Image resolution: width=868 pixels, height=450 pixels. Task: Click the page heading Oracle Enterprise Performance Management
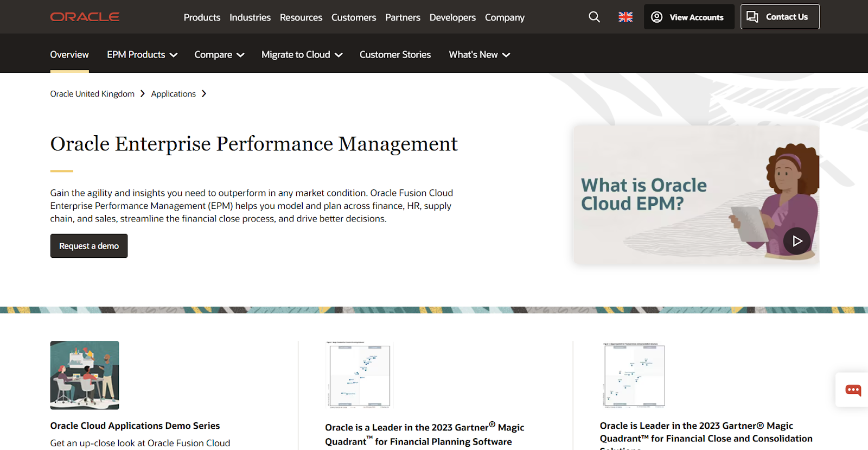254,144
